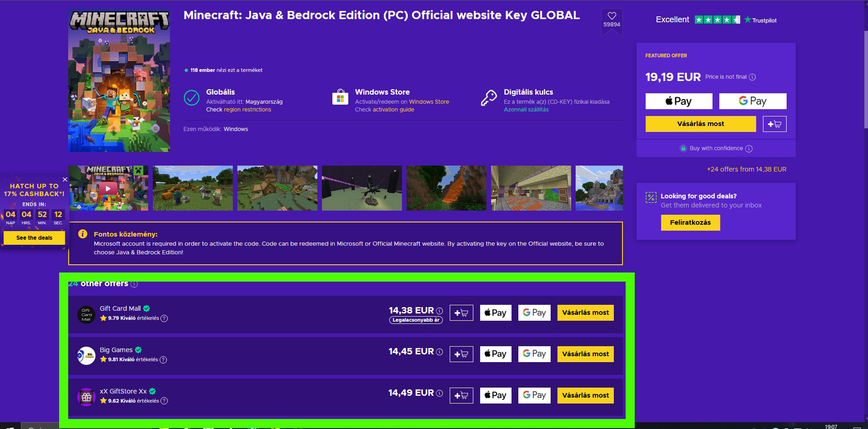
Task: Click Windows Store platform icon
Action: pyautogui.click(x=340, y=97)
